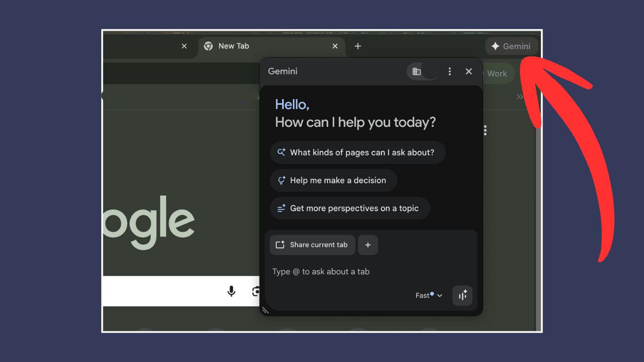
Task: Select "What kinds of pages can I ask about?"
Action: pyautogui.click(x=357, y=152)
